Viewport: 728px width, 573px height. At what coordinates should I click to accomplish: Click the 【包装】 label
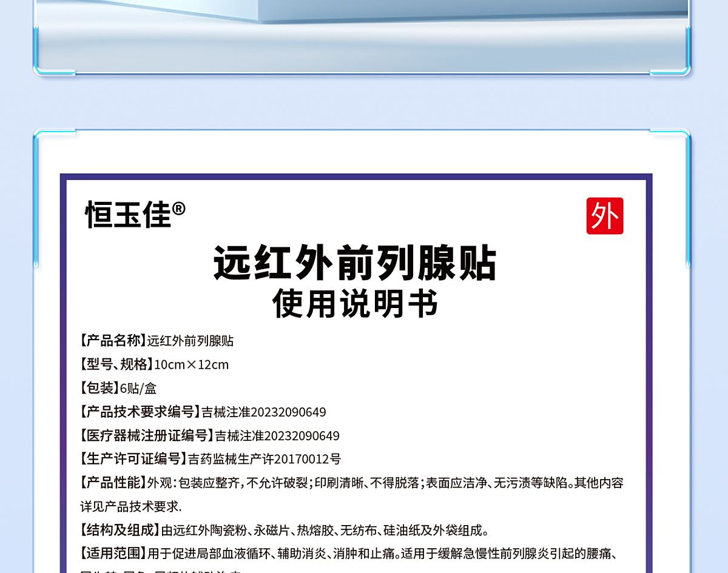pos(99,388)
